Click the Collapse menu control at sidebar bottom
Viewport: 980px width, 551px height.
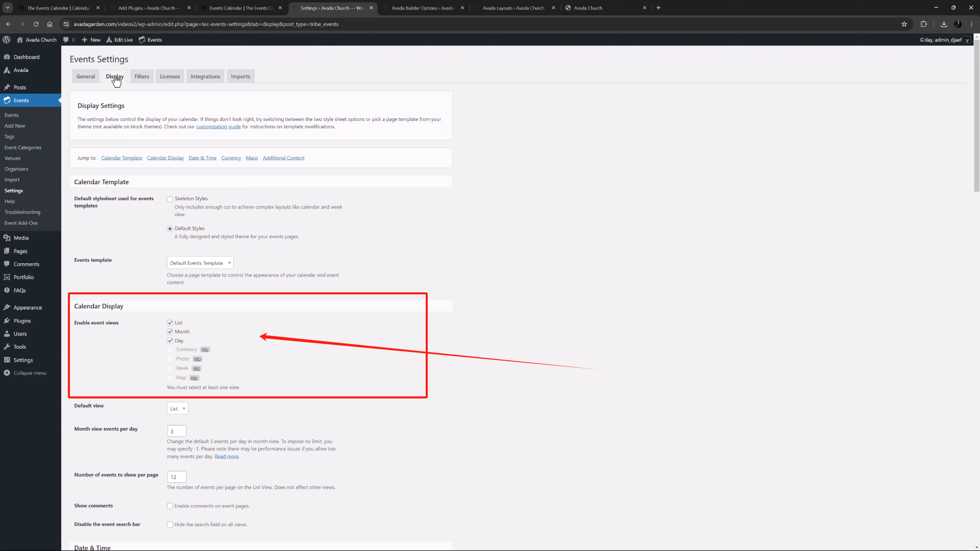pos(29,372)
